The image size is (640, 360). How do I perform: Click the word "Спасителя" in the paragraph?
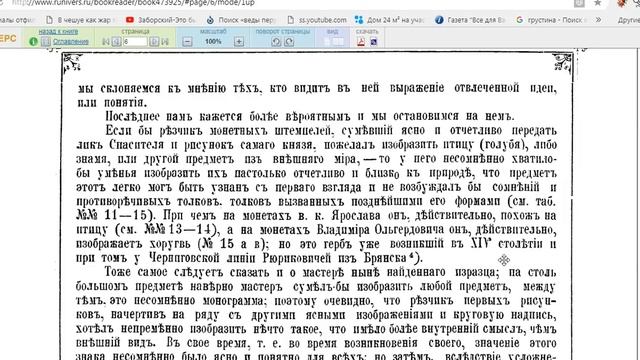137,144
